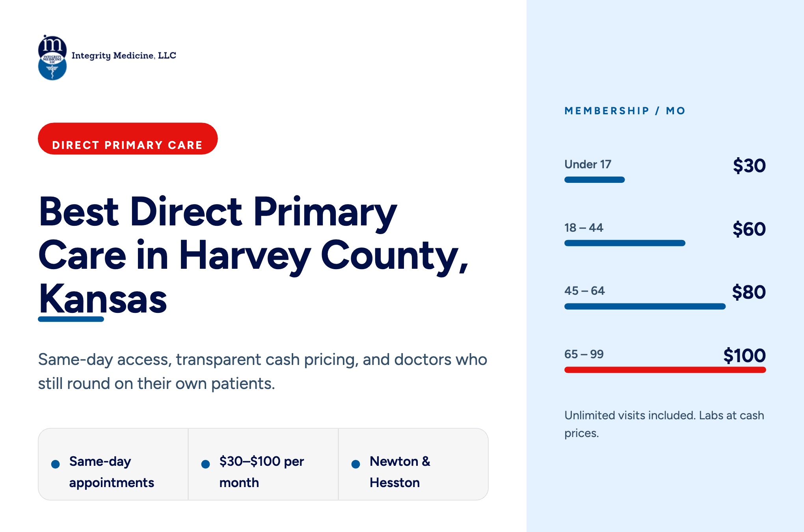This screenshot has height=532, width=804.
Task: Click the blue underline beneath Kansas
Action: click(71, 319)
